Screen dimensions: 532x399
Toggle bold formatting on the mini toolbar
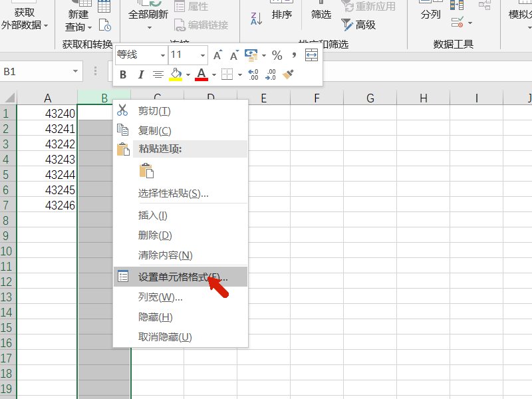(x=122, y=75)
